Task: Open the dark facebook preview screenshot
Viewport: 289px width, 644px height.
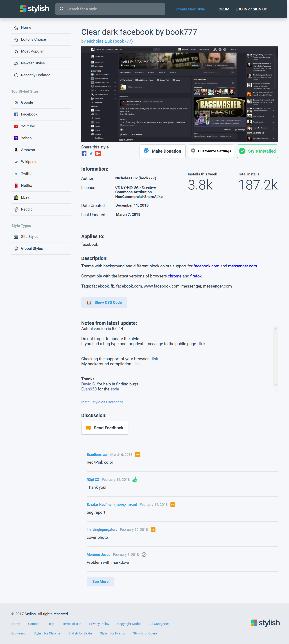Action: pyautogui.click(x=179, y=94)
